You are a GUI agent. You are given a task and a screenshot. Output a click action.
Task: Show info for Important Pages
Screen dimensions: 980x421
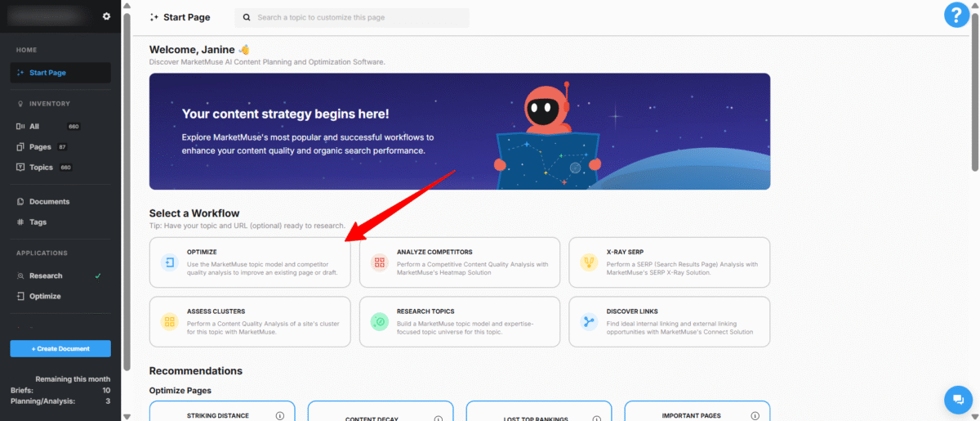click(x=755, y=415)
